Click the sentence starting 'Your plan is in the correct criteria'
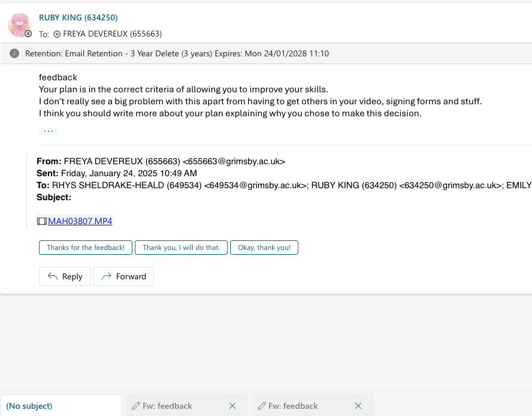The width and height of the screenshot is (532, 416). click(x=183, y=89)
